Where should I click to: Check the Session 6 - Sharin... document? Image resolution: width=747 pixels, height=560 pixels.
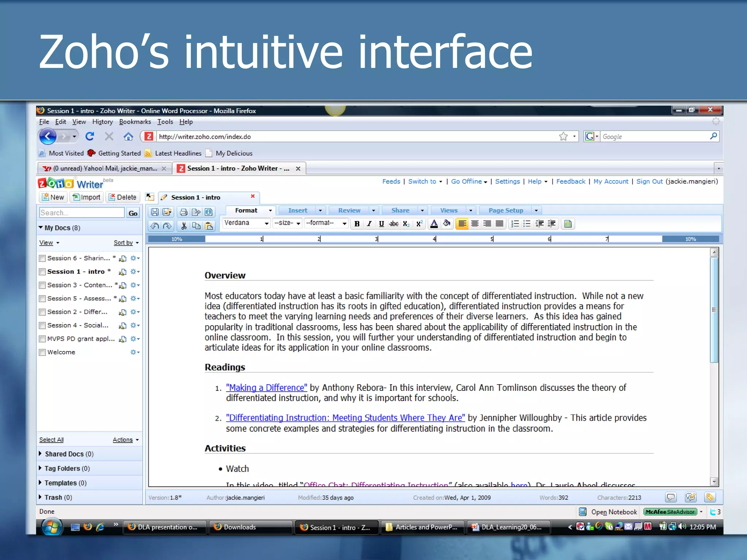42,258
